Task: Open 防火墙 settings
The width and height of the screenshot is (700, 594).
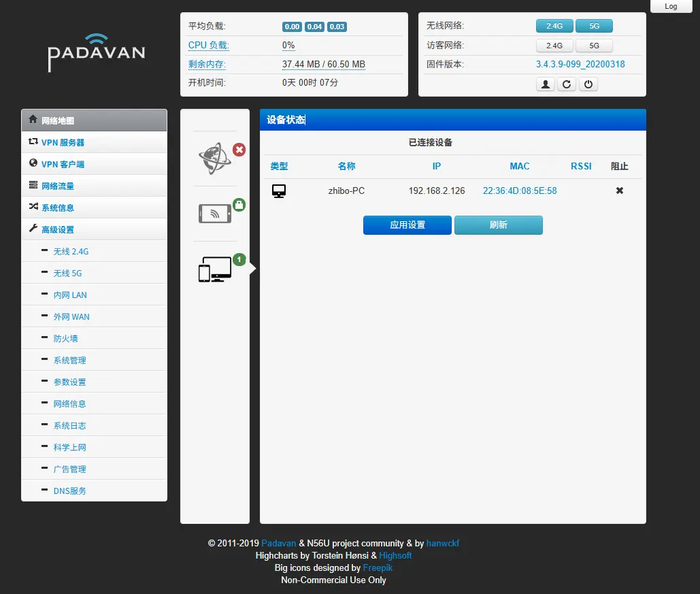Action: pyautogui.click(x=94, y=339)
